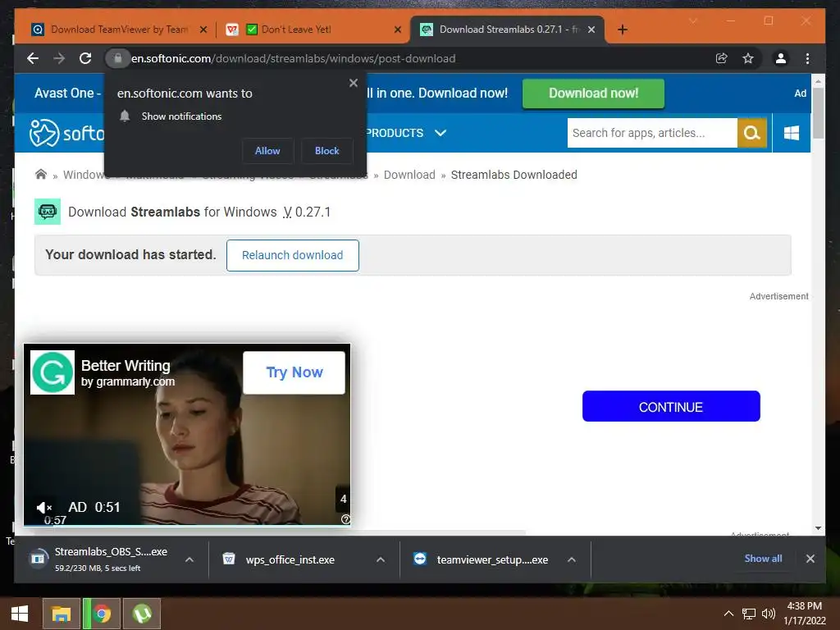The height and width of the screenshot is (630, 840).
Task: Click Show all downloads
Action: click(x=763, y=559)
